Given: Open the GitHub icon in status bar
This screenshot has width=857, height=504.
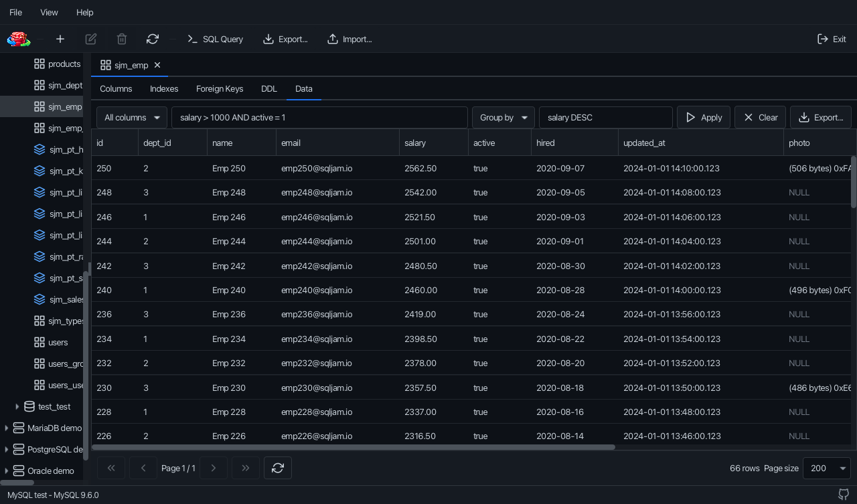Looking at the screenshot, I should [x=844, y=495].
